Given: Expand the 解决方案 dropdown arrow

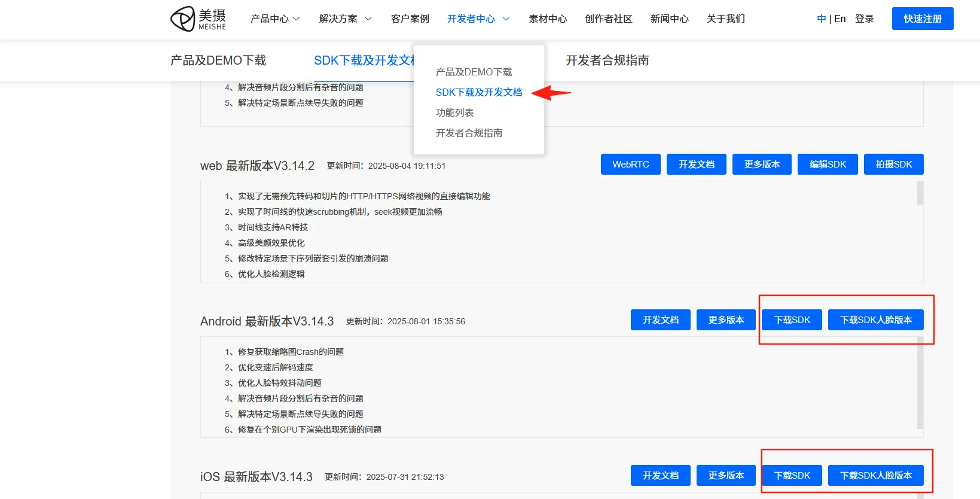Looking at the screenshot, I should tap(368, 19).
